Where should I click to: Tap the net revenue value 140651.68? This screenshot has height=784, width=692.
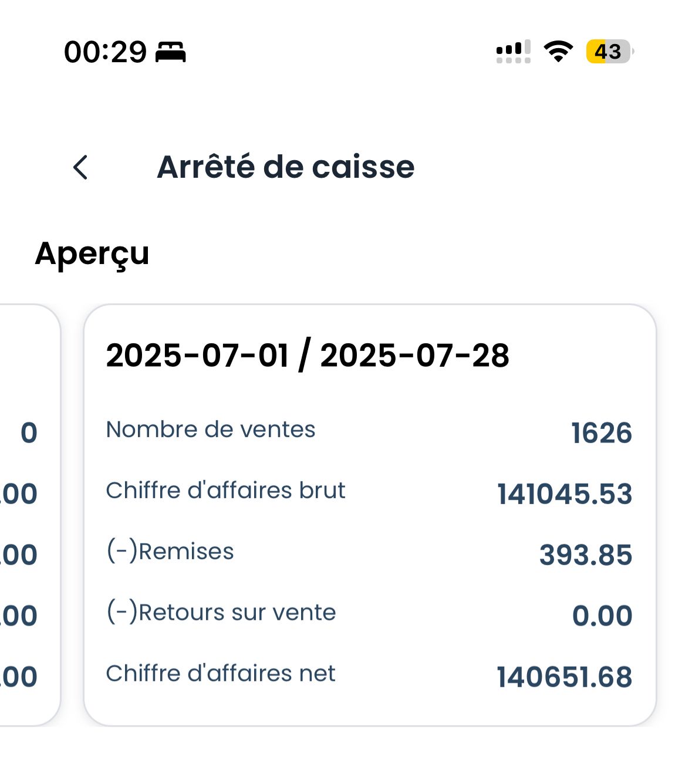565,677
